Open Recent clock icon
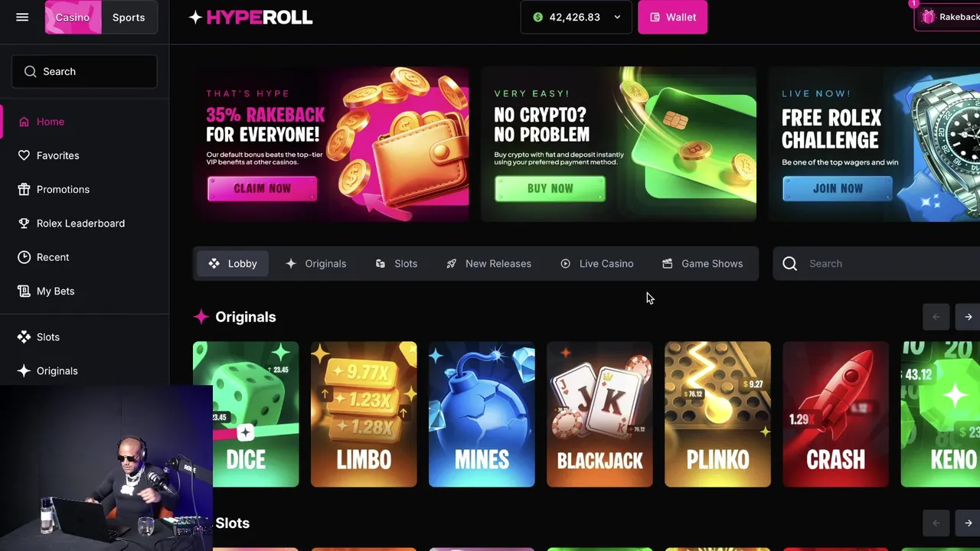The image size is (980, 551). tap(24, 257)
